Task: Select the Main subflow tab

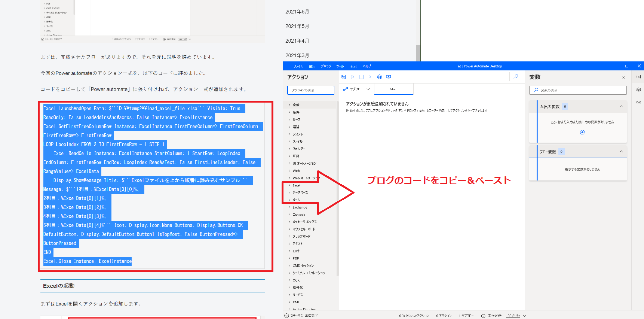Action: (394, 89)
